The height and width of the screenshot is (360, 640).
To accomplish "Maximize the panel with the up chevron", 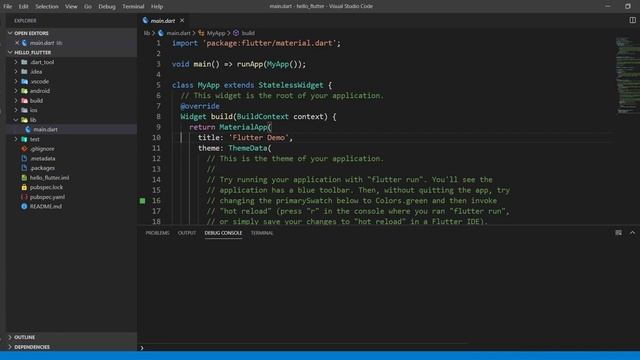I will (632, 233).
